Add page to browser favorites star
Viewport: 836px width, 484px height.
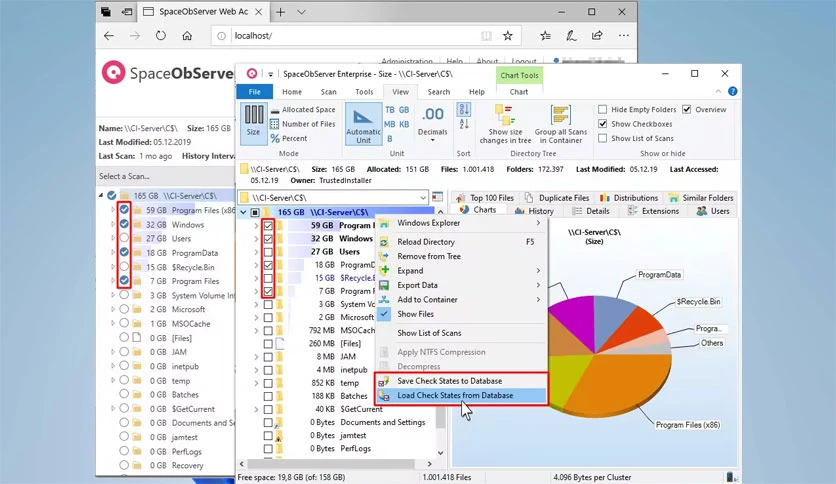point(508,36)
